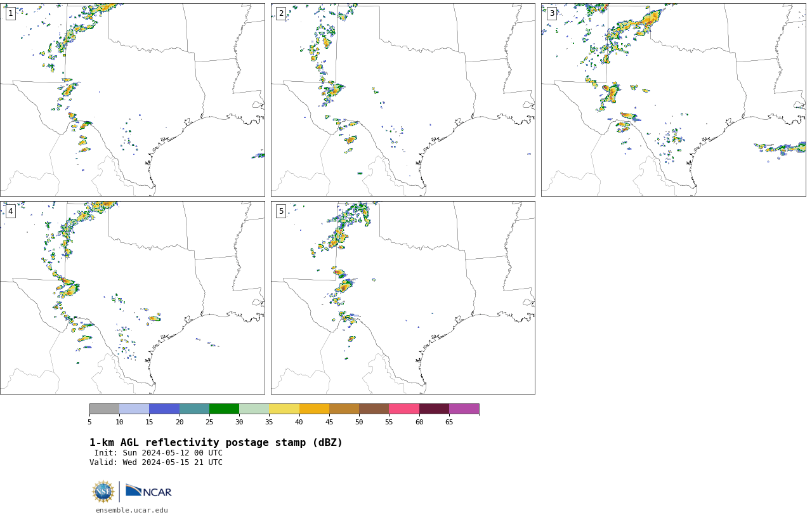812x517 pixels.
Task: Select the dark green 25-30 dBZ swatch
Action: [x=224, y=409]
